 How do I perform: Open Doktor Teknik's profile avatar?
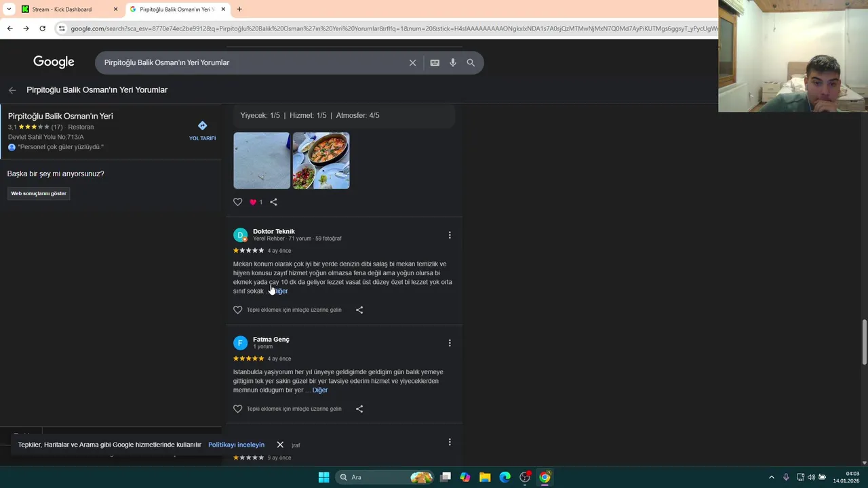pyautogui.click(x=240, y=235)
